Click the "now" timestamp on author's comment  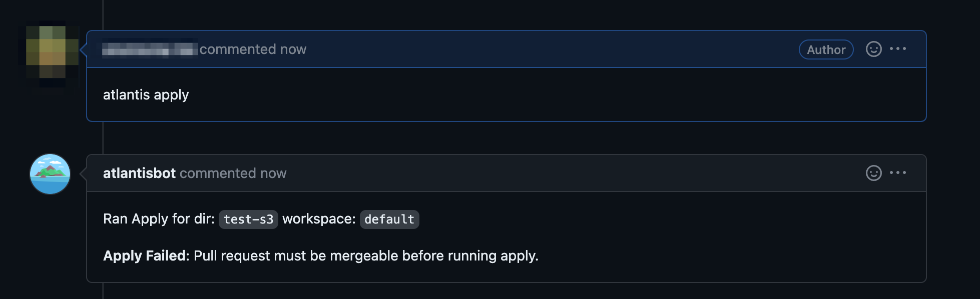293,49
